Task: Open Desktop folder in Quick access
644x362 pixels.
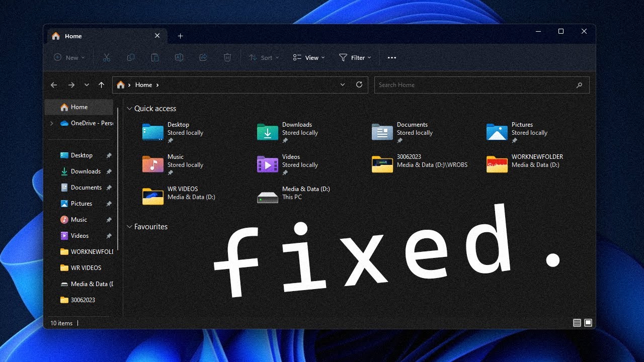Action: click(174, 133)
